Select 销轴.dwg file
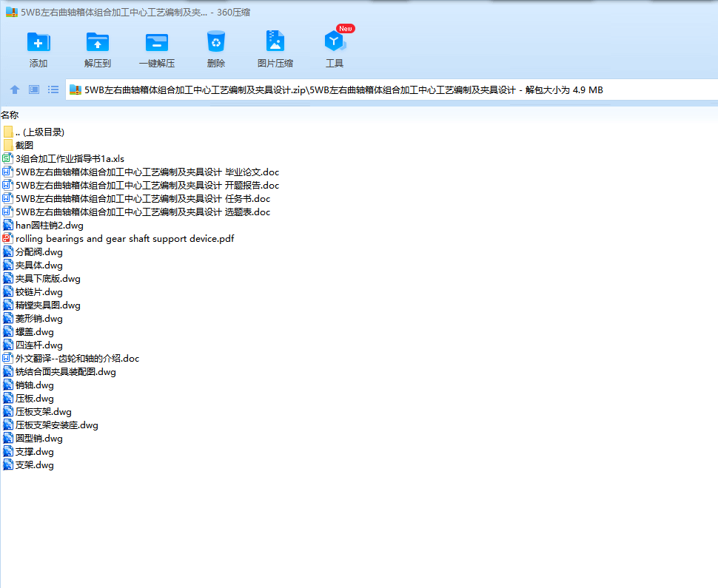Viewport: 718px width, 588px height. 28,385
